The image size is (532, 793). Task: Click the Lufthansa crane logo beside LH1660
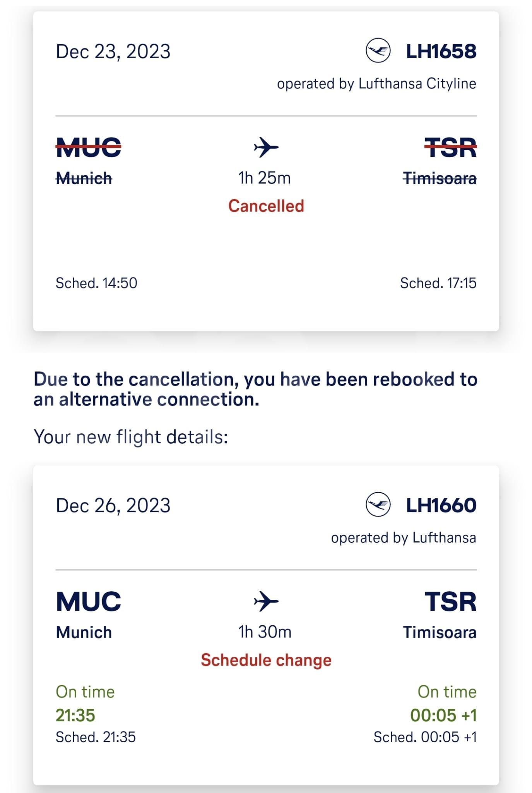pos(378,505)
